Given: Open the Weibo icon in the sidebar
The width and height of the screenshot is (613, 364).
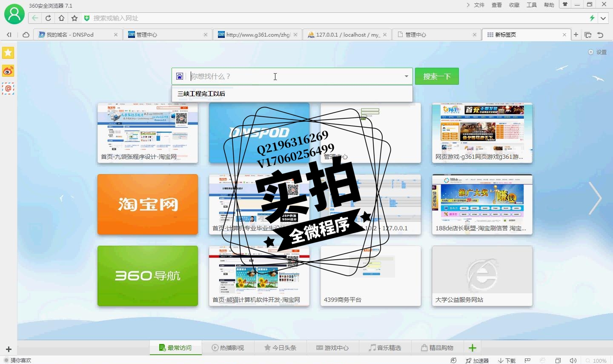Looking at the screenshot, I should point(8,71).
